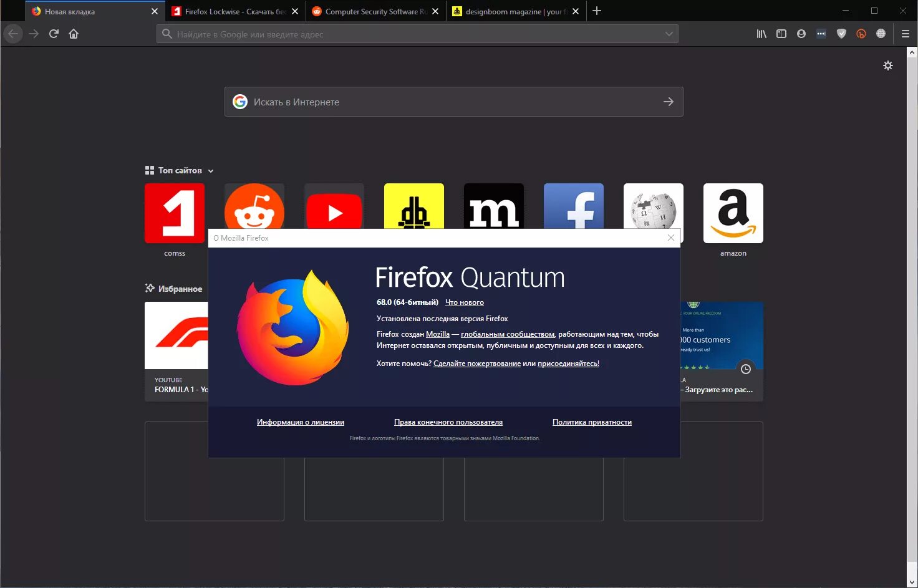
Task: Open the hamburger application menu
Action: [x=906, y=34]
